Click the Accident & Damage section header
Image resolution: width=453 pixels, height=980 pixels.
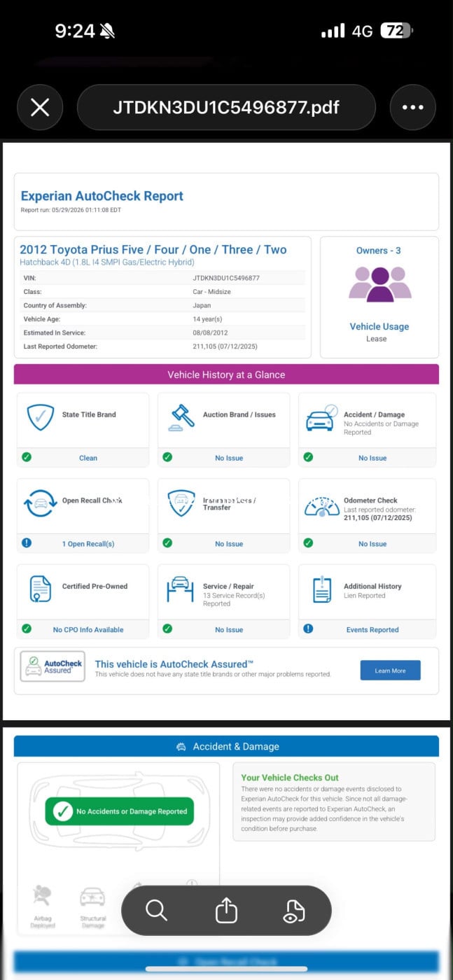[x=226, y=747]
